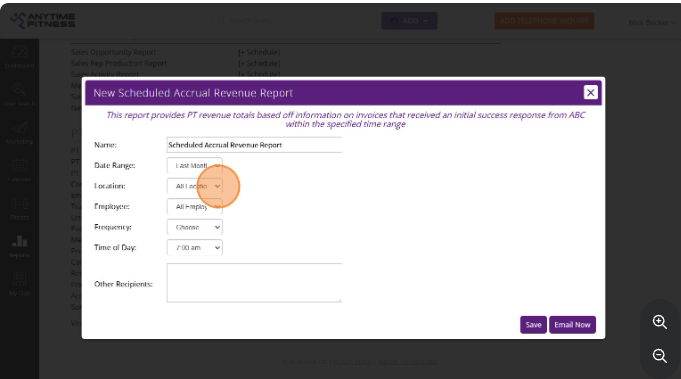Click the Other Recipients text area

tap(254, 283)
